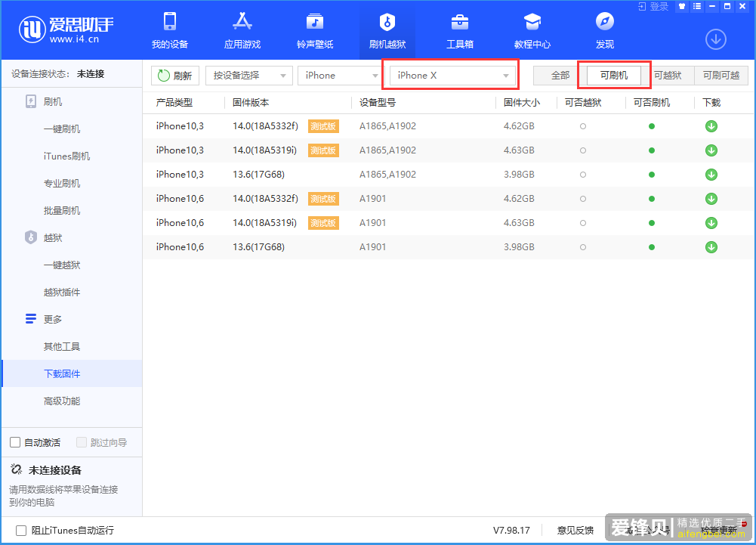The image size is (756, 545).
Task: Click the 意见反馈 feedback link
Action: (575, 531)
